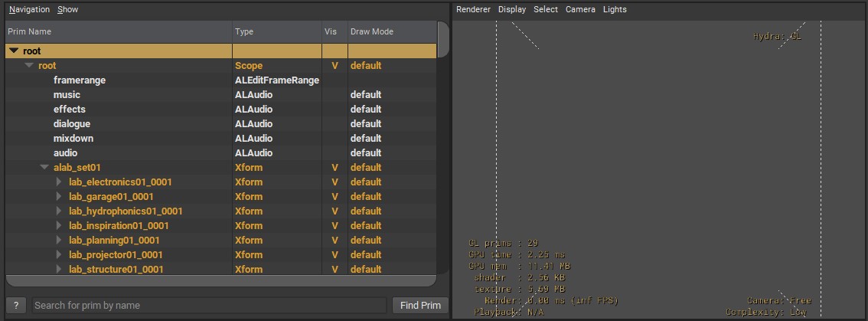
Task: Click the GL prims : 29 readout
Action: point(503,243)
